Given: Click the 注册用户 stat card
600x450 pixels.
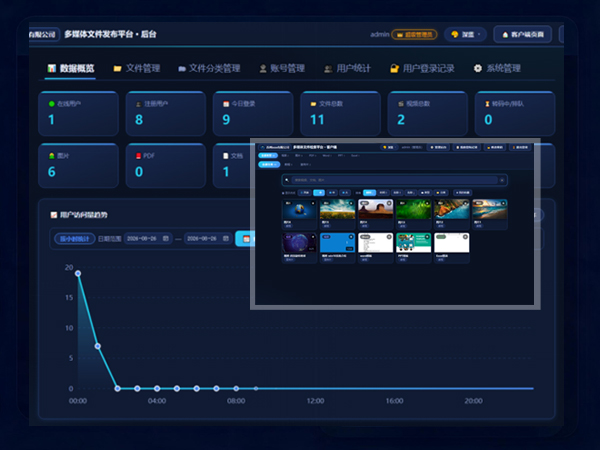Looking at the screenshot, I should [166, 114].
